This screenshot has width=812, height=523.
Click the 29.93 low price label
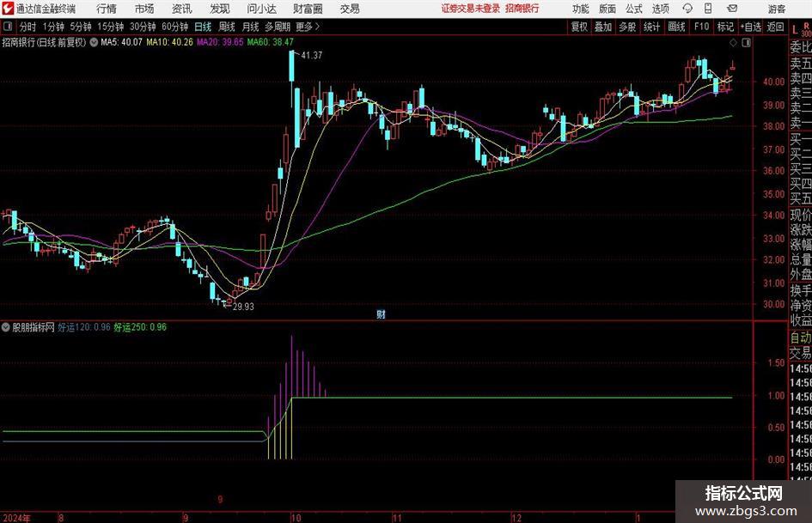point(243,307)
